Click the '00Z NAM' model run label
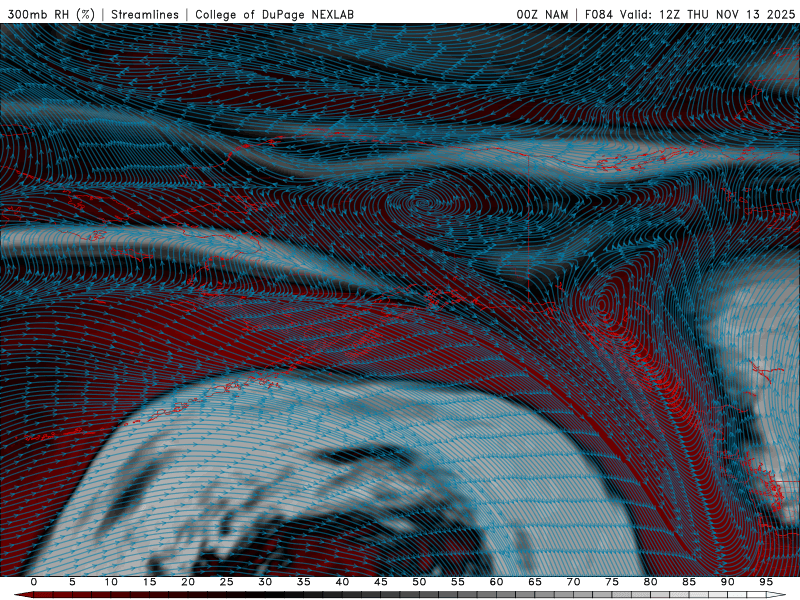The height and width of the screenshot is (600, 800). [x=542, y=14]
